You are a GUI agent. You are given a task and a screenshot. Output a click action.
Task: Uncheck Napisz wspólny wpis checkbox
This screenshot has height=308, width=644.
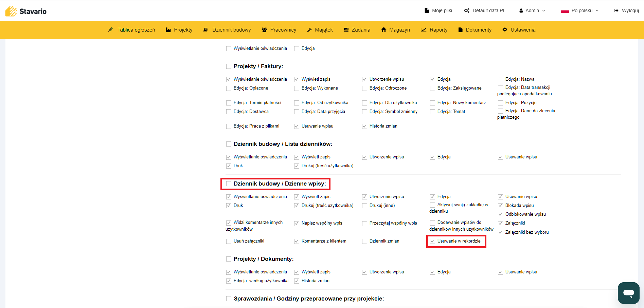(297, 223)
